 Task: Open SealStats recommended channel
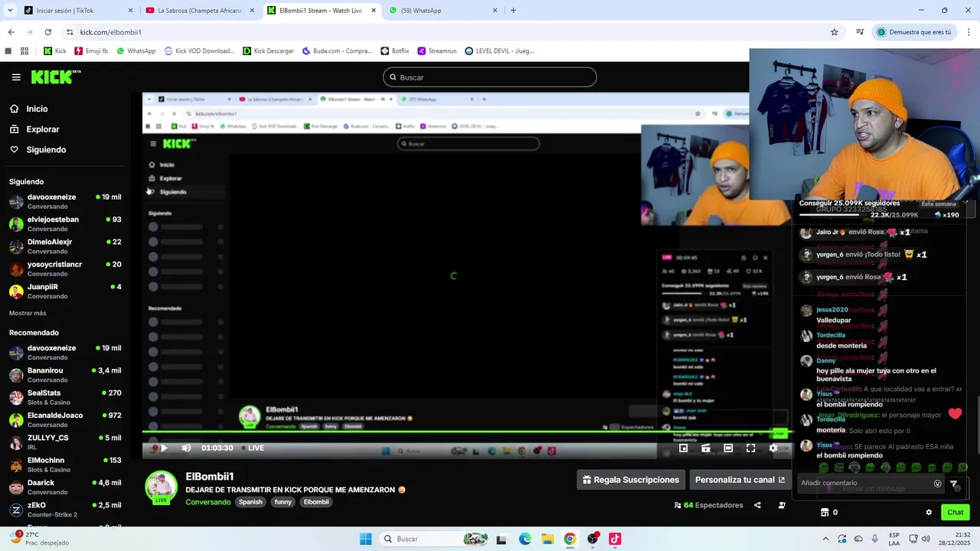[65, 397]
